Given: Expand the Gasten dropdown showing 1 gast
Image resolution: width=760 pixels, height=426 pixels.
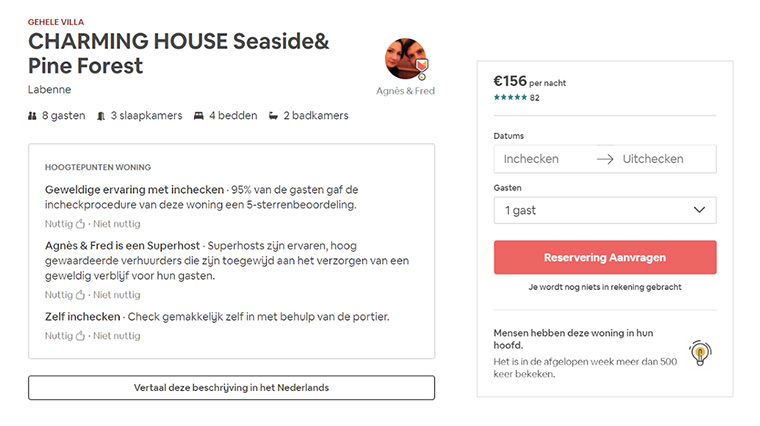Looking at the screenshot, I should pyautogui.click(x=605, y=210).
